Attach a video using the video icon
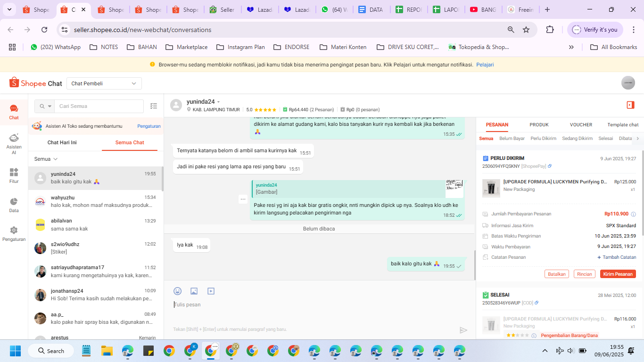Viewport: 644px width, 362px height. pyautogui.click(x=211, y=291)
